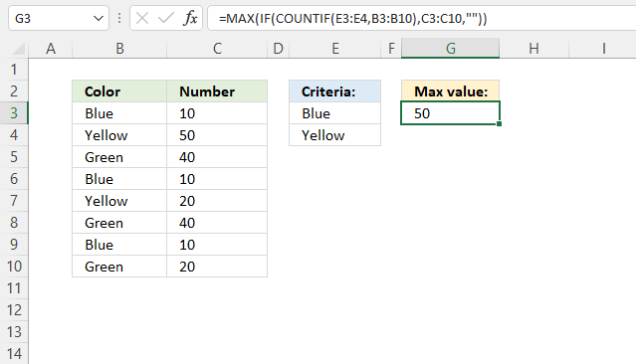Viewport: 636px width, 364px height.
Task: Open the Name Box dropdown arrow
Action: pyautogui.click(x=99, y=18)
